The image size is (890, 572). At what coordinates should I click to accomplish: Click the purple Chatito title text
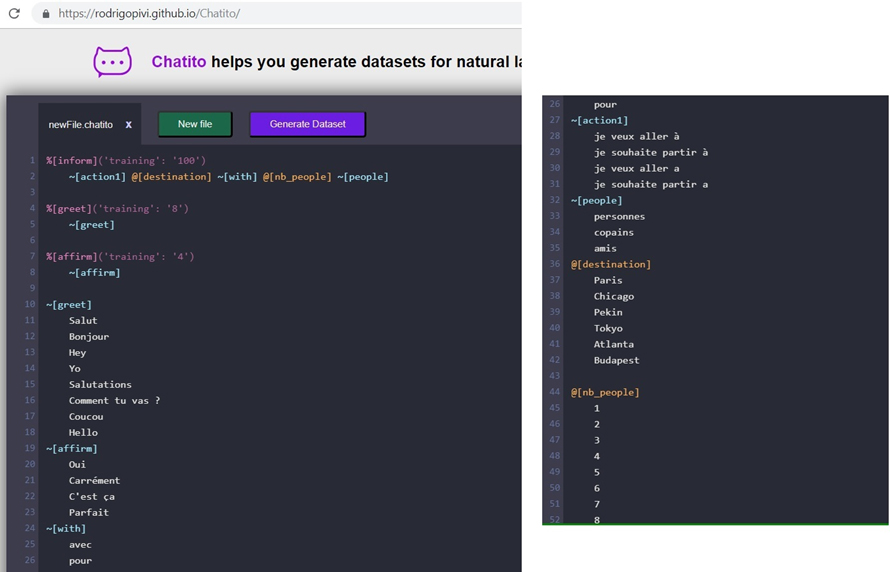pos(178,62)
